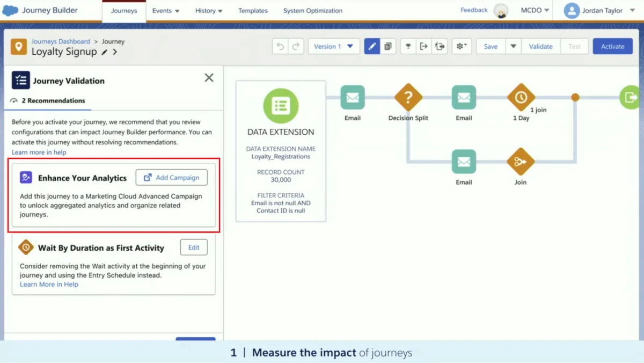644x363 pixels.
Task: Click the 'Journey' breadcrumb text
Action: pyautogui.click(x=113, y=41)
